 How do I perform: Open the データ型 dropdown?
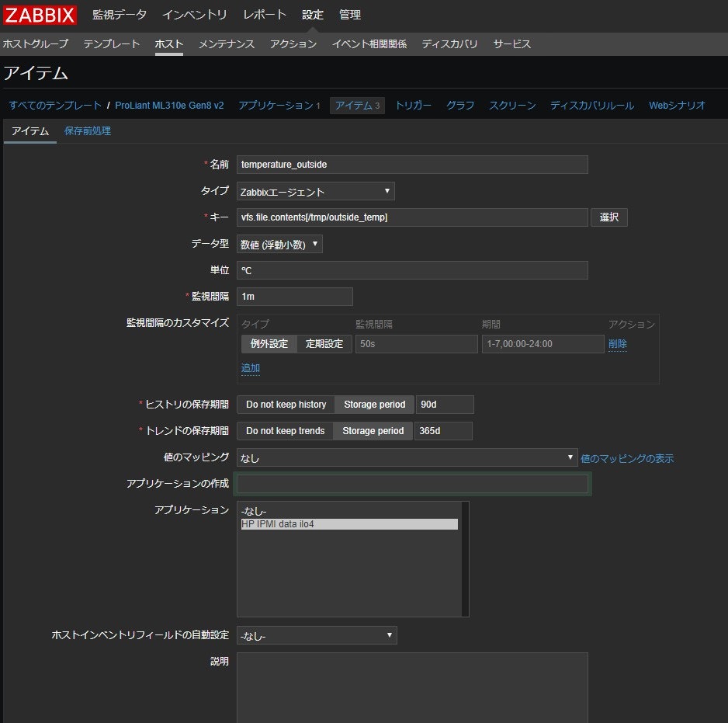click(x=279, y=244)
